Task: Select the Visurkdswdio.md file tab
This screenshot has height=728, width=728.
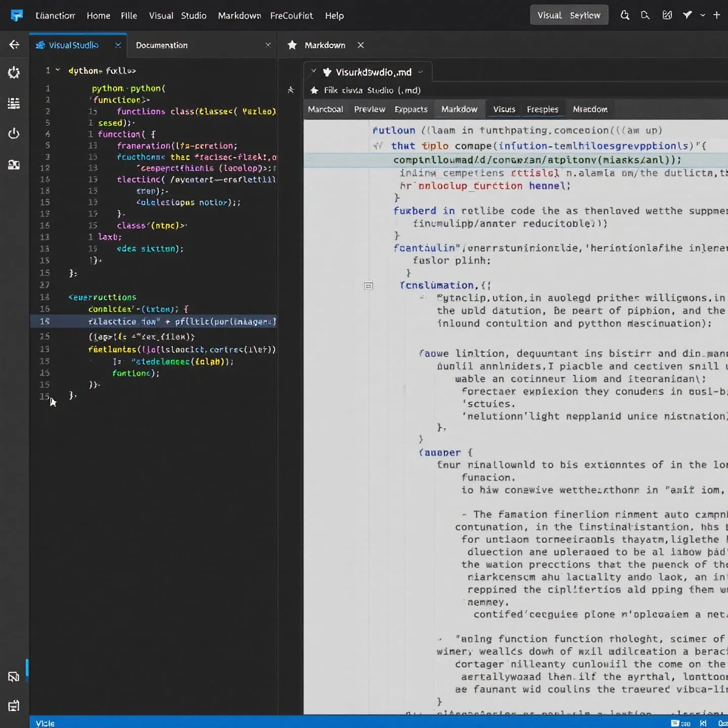Action: click(373, 72)
